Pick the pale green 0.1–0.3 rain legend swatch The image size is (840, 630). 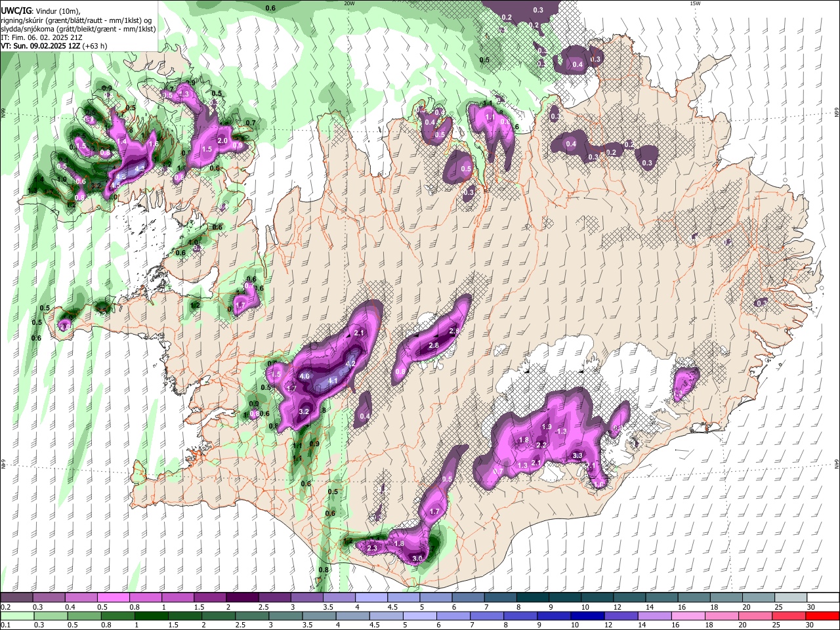pos(16,616)
